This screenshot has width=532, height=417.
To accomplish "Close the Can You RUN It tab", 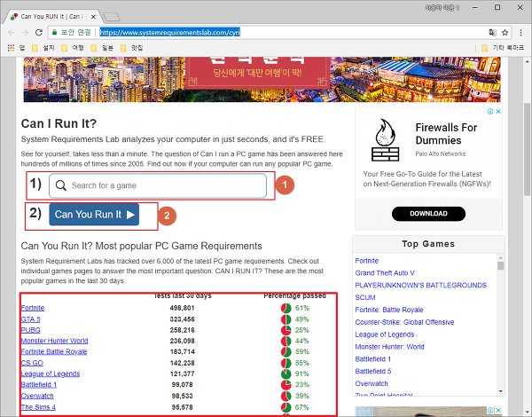I will (93, 16).
